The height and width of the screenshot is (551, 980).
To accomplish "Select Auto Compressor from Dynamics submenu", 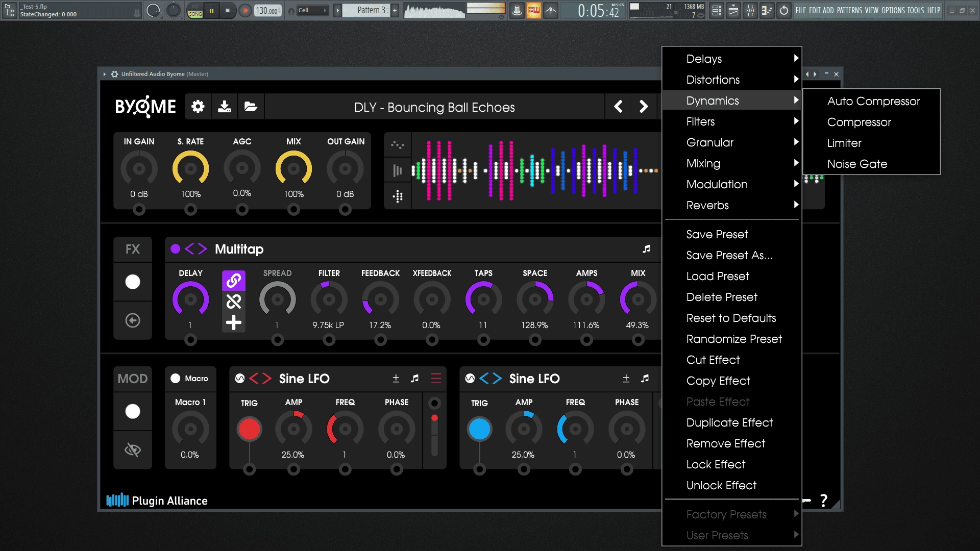I will (x=871, y=101).
